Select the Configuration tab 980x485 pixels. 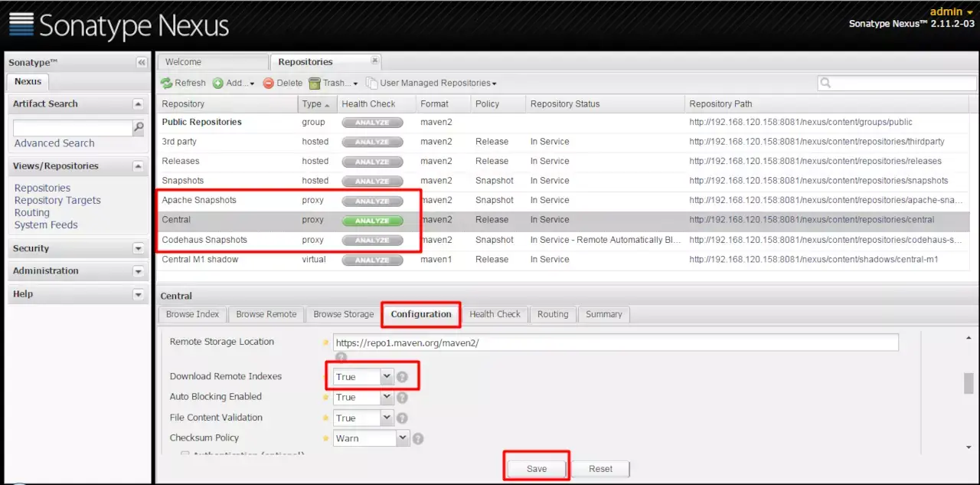click(421, 314)
